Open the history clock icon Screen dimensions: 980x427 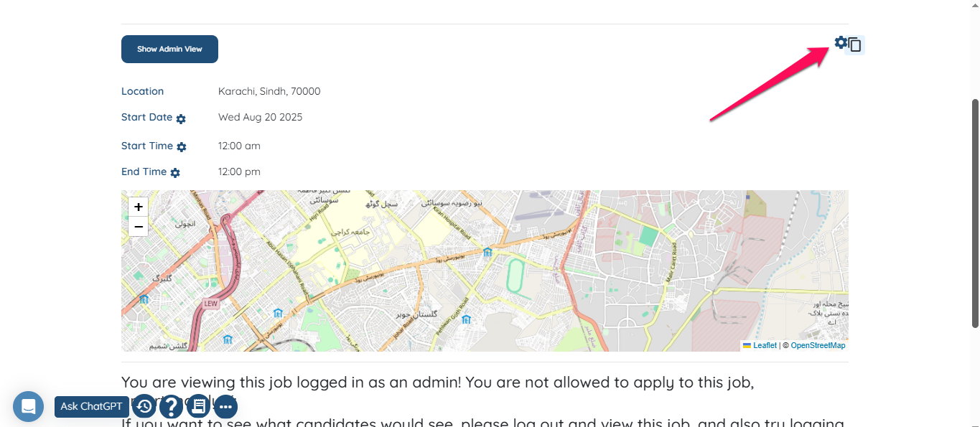coord(144,407)
